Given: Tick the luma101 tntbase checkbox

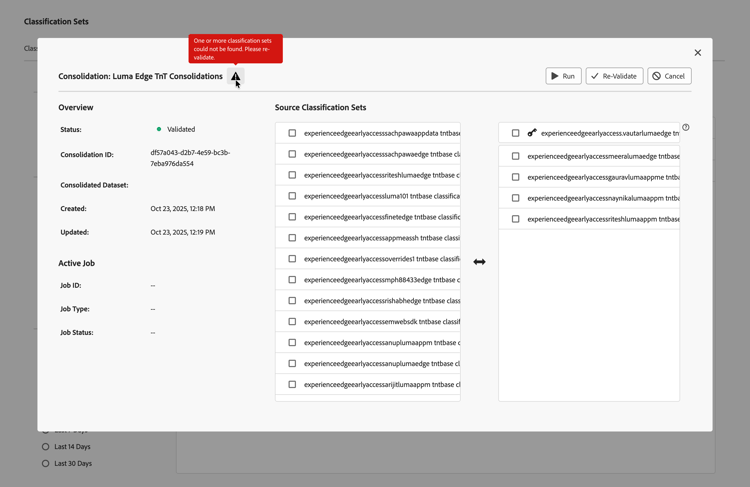Looking at the screenshot, I should coord(292,196).
